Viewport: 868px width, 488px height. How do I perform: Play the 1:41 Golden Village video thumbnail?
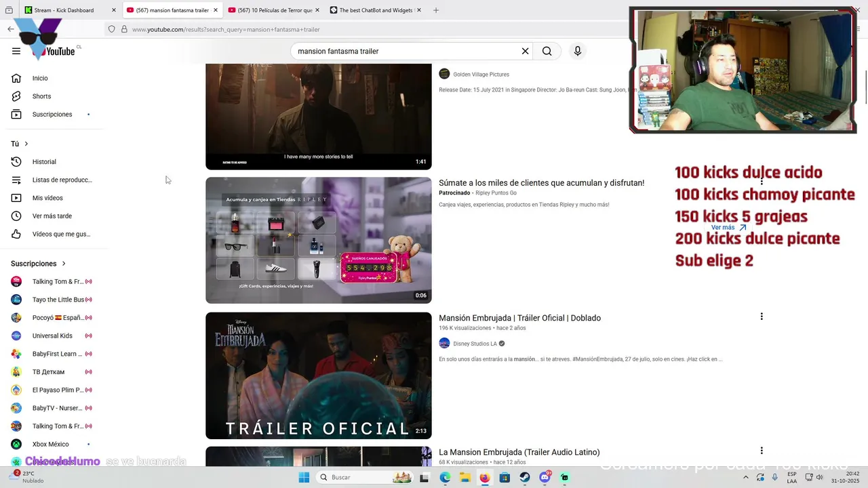318,117
